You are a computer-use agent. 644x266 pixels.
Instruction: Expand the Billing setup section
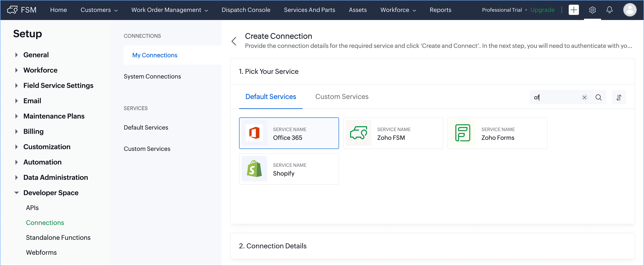click(17, 131)
